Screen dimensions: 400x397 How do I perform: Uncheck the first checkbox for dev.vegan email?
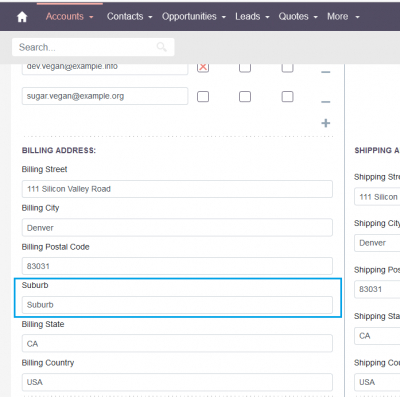click(x=203, y=67)
